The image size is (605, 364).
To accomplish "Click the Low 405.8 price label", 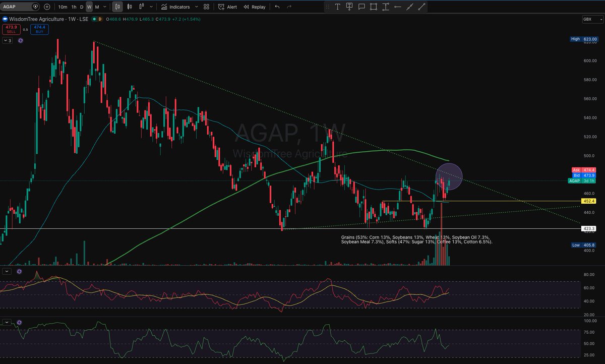I will [x=584, y=245].
